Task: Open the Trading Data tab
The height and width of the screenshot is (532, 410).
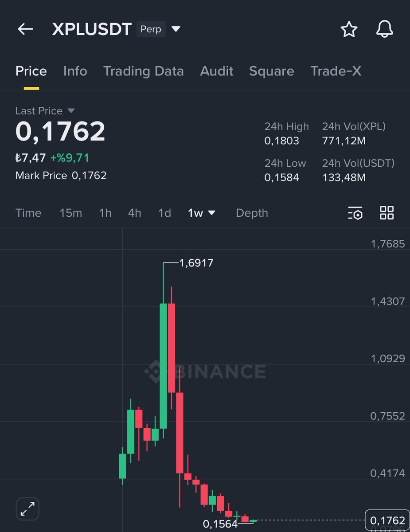Action: 143,71
